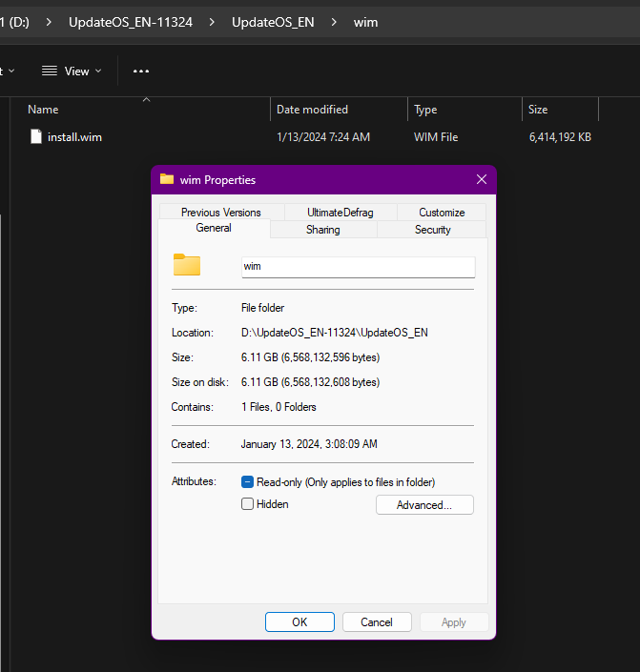Open the Sharing tab

[x=323, y=230]
